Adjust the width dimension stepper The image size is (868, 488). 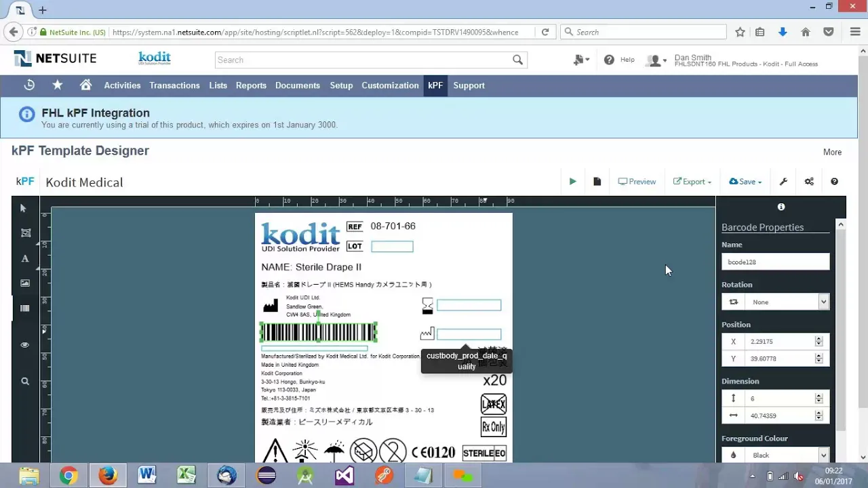818,415
